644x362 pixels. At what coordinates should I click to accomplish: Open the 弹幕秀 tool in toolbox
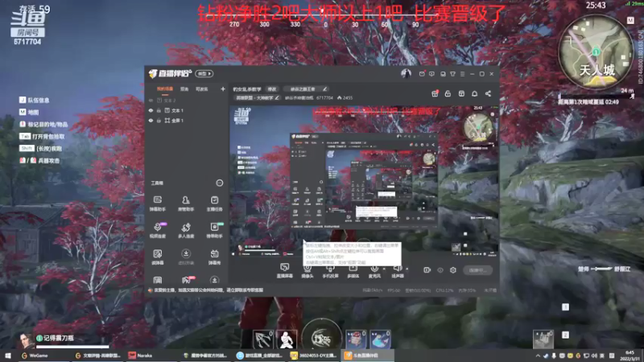[x=214, y=257]
